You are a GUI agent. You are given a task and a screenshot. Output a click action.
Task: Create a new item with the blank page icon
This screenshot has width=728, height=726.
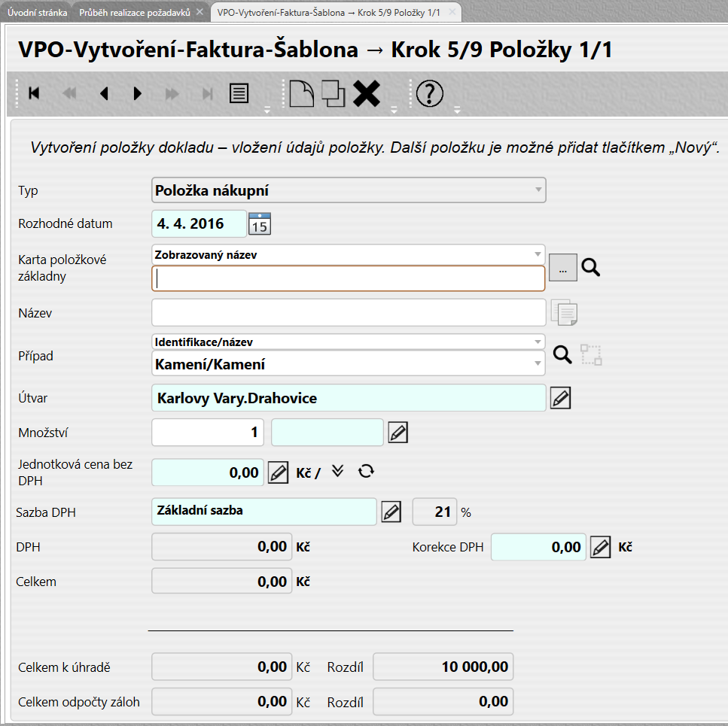click(x=301, y=93)
